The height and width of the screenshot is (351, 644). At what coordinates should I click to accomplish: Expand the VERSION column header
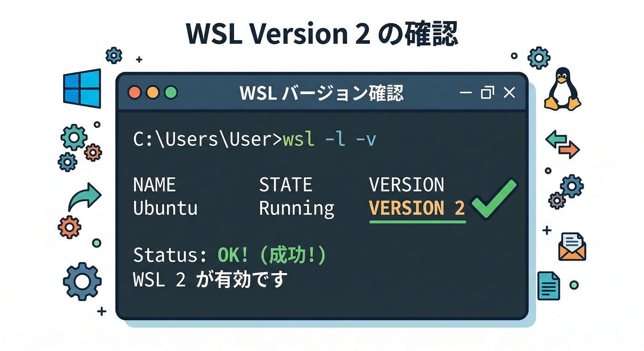coord(406,184)
